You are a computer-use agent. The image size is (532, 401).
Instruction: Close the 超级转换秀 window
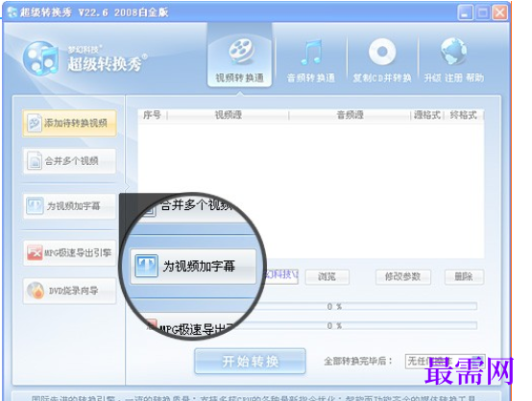click(x=500, y=12)
